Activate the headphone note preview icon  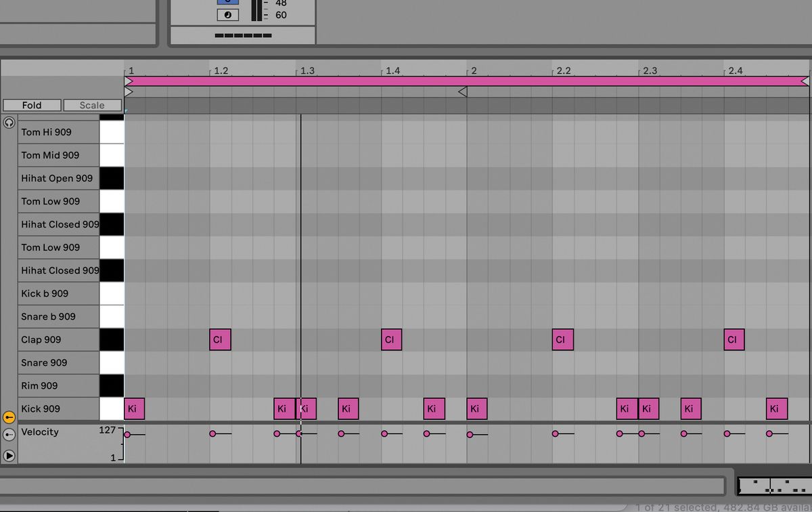[7, 123]
